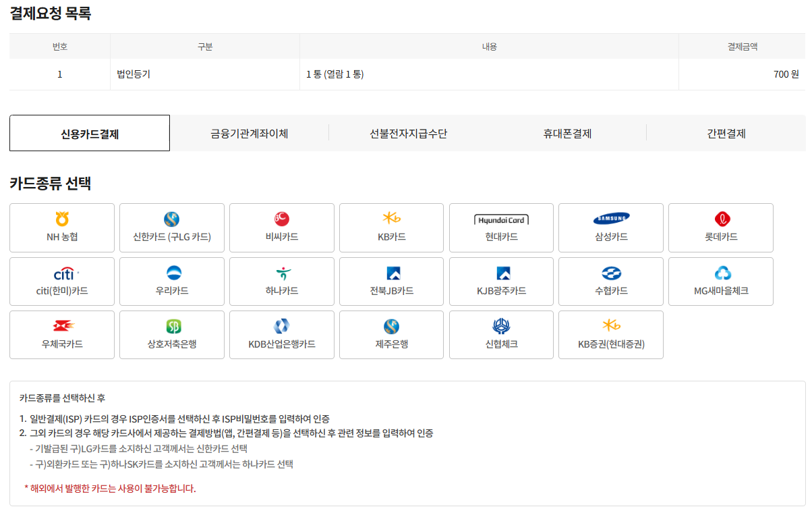This screenshot has height=511, width=812.
Task: Pick the 전북JB카드 logo
Action: pyautogui.click(x=393, y=273)
